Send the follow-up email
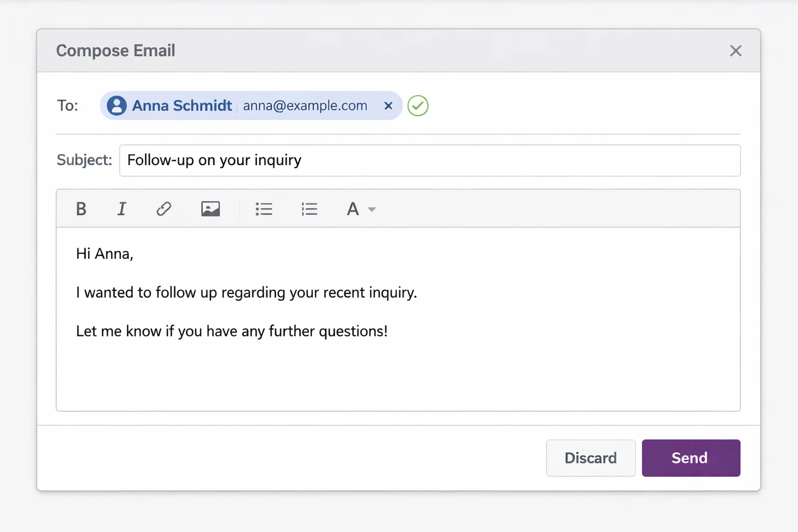 pyautogui.click(x=690, y=458)
